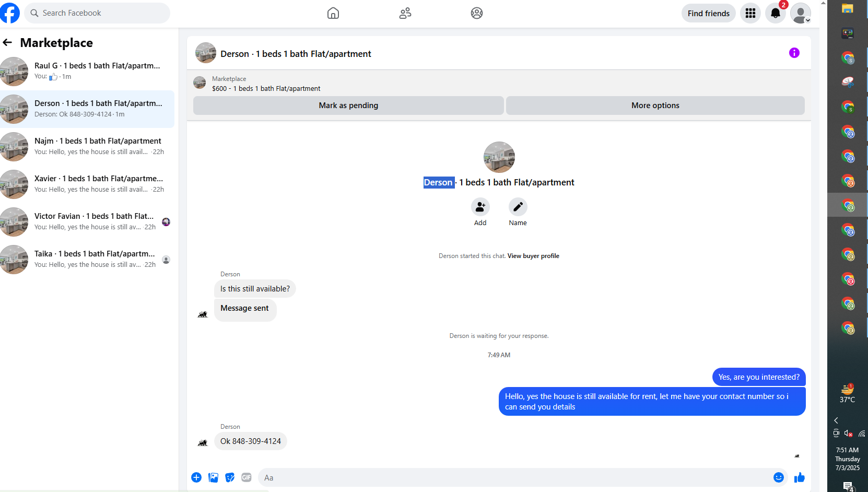
Task: Click the taskbar clock showing 7:51 AM
Action: tap(847, 459)
